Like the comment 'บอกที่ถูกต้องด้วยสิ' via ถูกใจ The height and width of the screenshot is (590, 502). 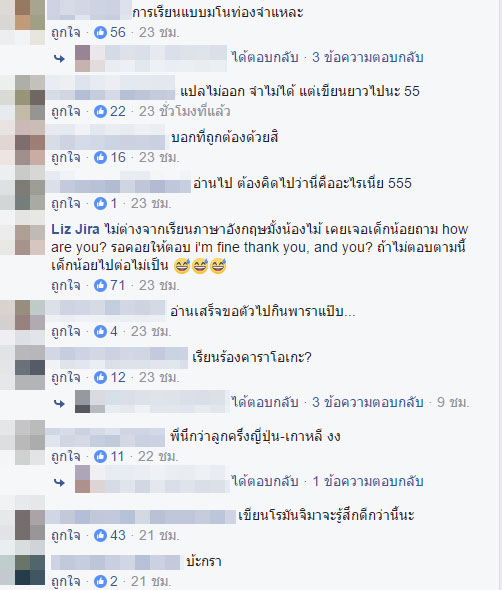pos(66,158)
